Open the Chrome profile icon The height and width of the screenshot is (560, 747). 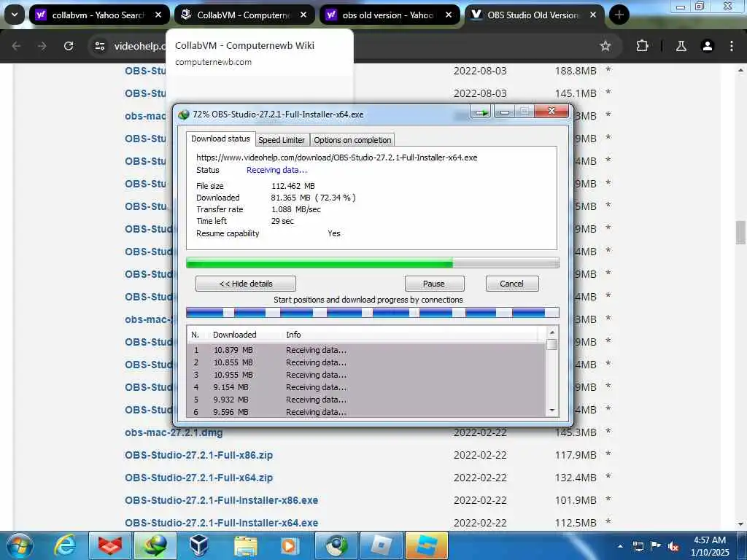click(708, 46)
